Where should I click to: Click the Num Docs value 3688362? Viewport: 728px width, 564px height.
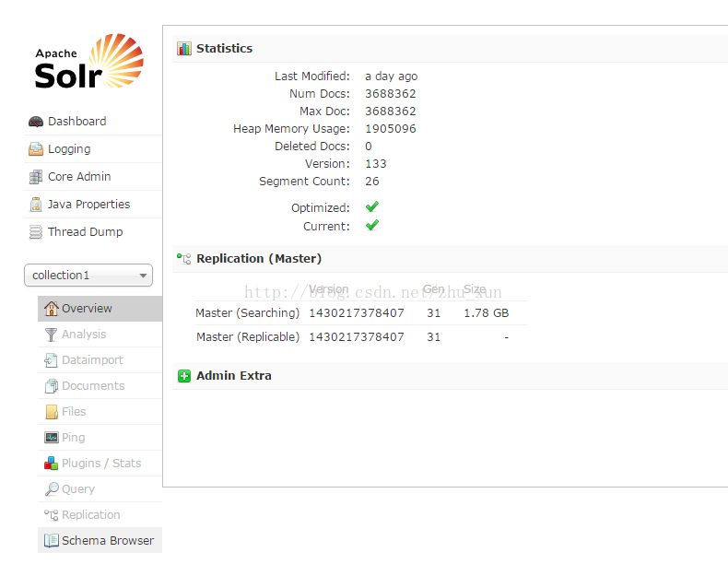391,94
